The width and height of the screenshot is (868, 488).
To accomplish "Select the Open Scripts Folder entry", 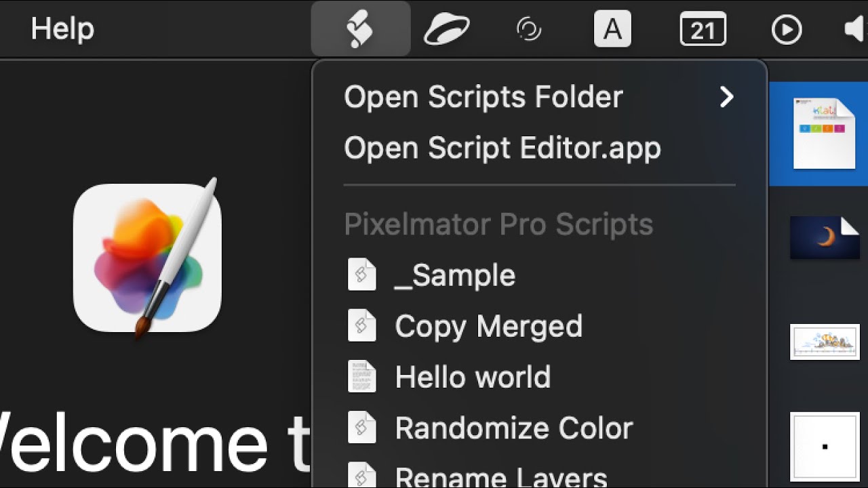I will tap(483, 97).
